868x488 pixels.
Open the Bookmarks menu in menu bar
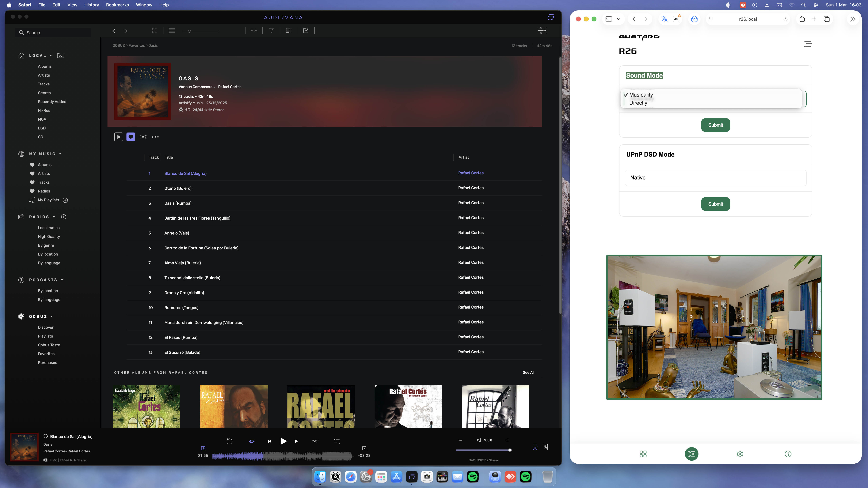coord(117,5)
